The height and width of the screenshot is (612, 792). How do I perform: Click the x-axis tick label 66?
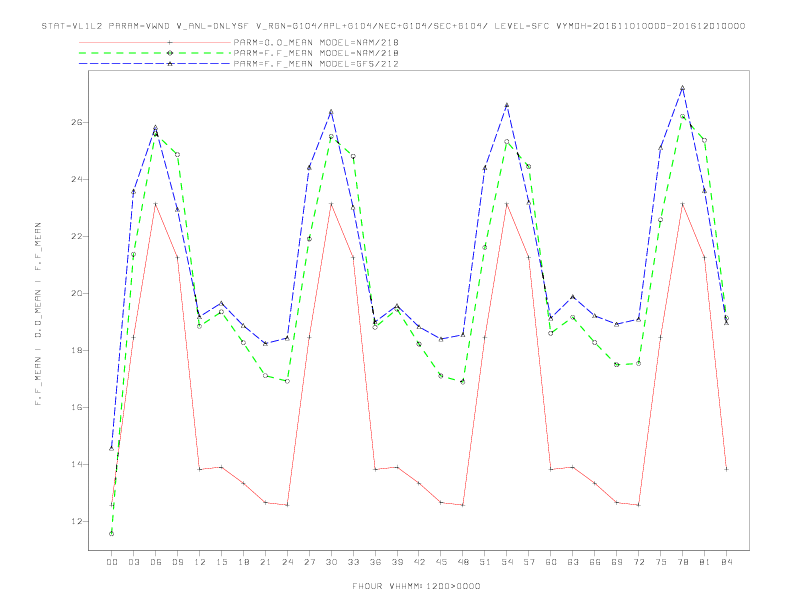click(x=595, y=562)
